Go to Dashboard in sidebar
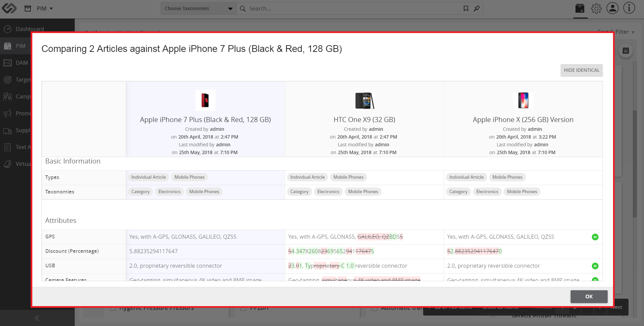The image size is (644, 326). click(x=30, y=29)
